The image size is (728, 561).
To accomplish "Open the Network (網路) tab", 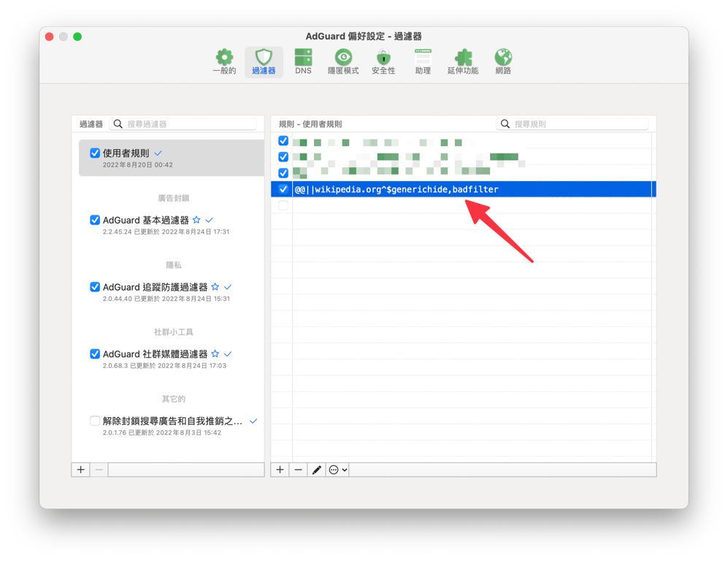I will click(503, 62).
